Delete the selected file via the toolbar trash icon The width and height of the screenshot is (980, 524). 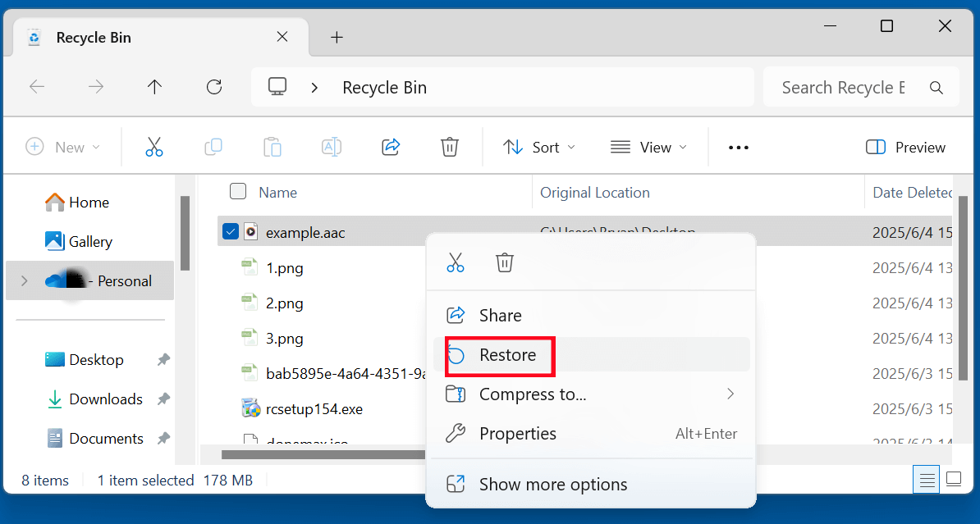tap(449, 147)
